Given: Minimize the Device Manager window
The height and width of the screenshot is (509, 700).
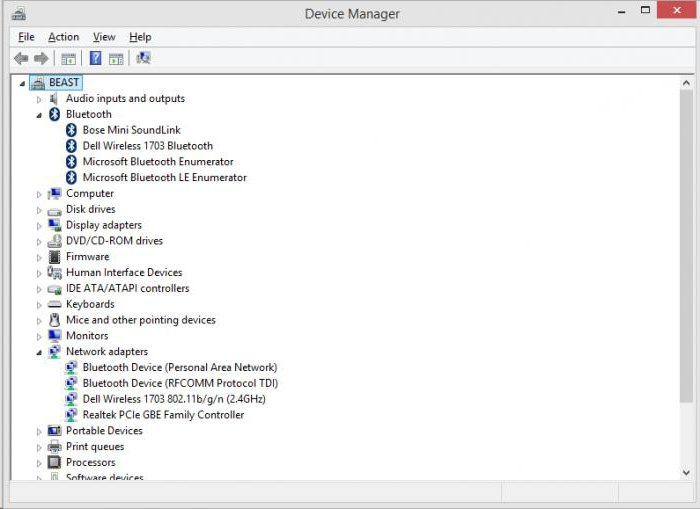Looking at the screenshot, I should 621,12.
